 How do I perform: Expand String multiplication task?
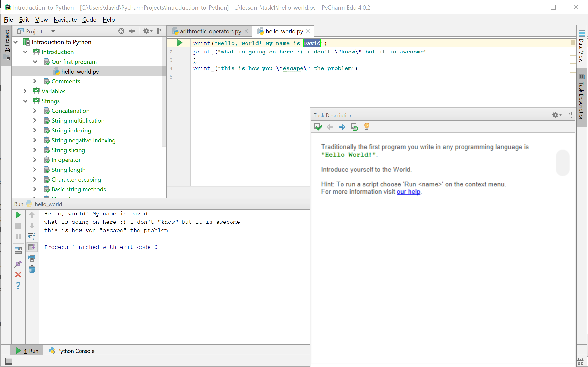(35, 121)
